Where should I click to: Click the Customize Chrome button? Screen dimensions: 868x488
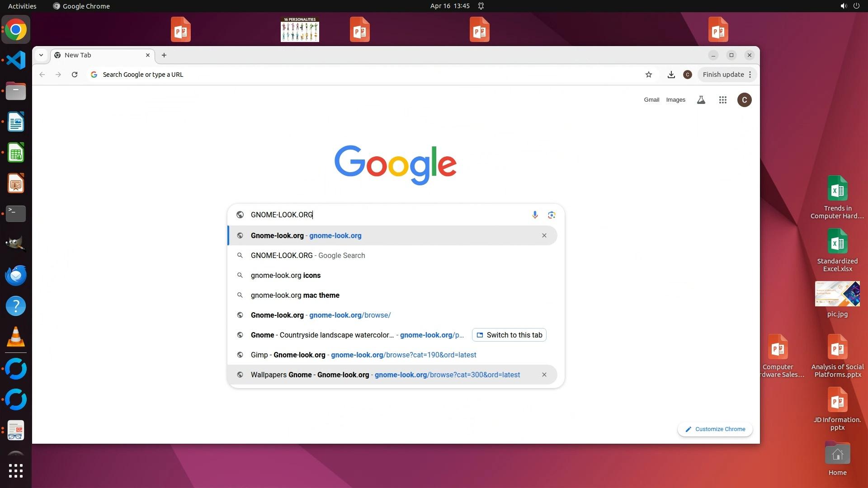[715, 429]
